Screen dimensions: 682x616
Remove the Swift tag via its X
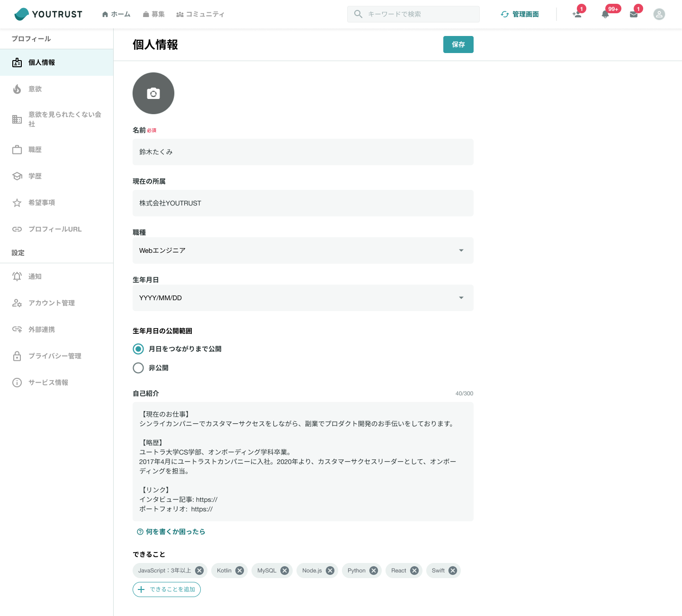pyautogui.click(x=452, y=571)
